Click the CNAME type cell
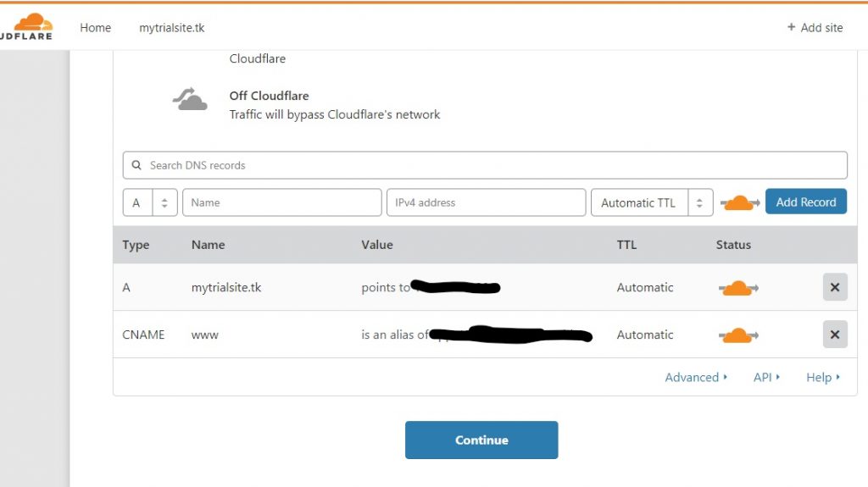This screenshot has height=487, width=868. pyautogui.click(x=143, y=335)
